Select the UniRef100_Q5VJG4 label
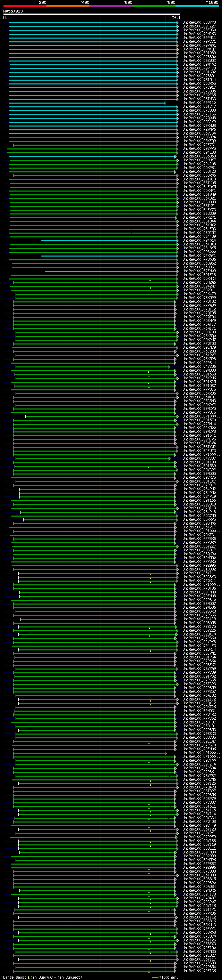The height and width of the screenshot is (980, 222). pos(199,133)
